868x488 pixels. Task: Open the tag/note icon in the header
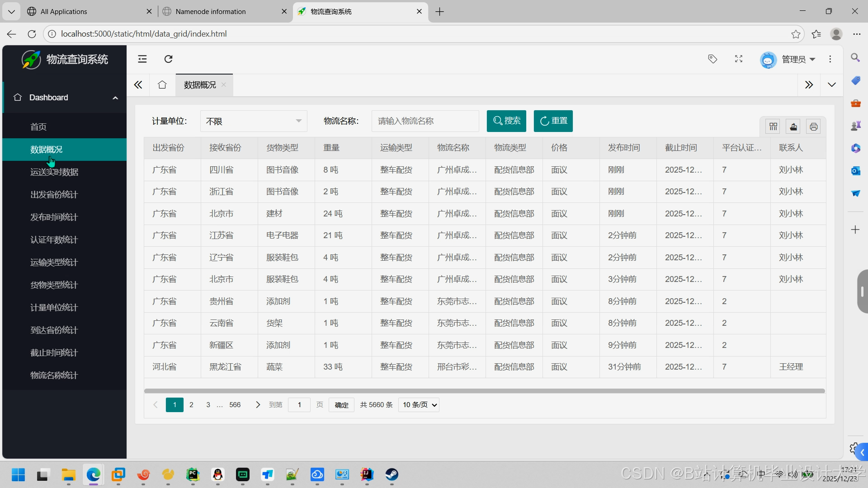pos(712,59)
